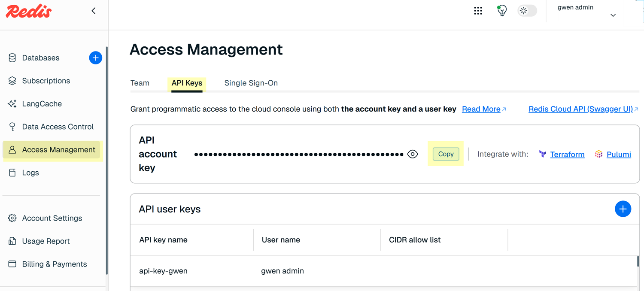This screenshot has width=644, height=291.
Task: Click the blue plus next to Databases
Action: 95,58
